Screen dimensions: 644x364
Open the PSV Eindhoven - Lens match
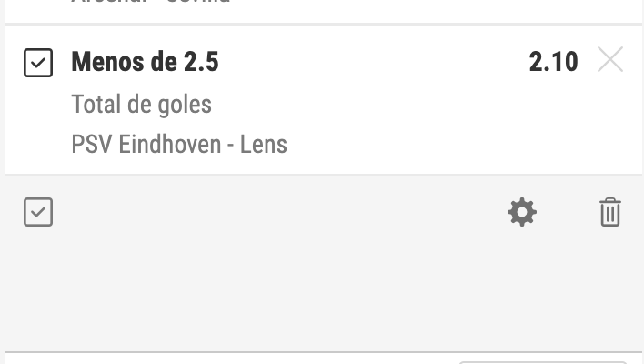(179, 144)
